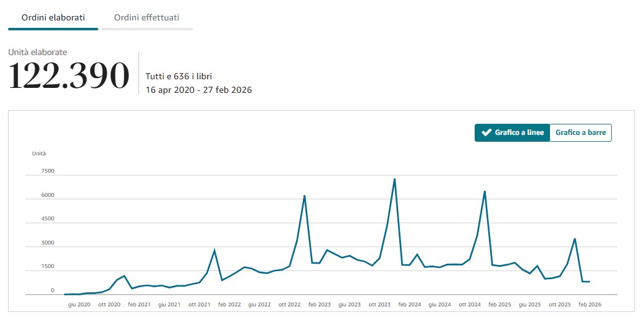The width and height of the screenshot is (644, 320).
Task: Select the Grafico a linee view
Action: [512, 132]
